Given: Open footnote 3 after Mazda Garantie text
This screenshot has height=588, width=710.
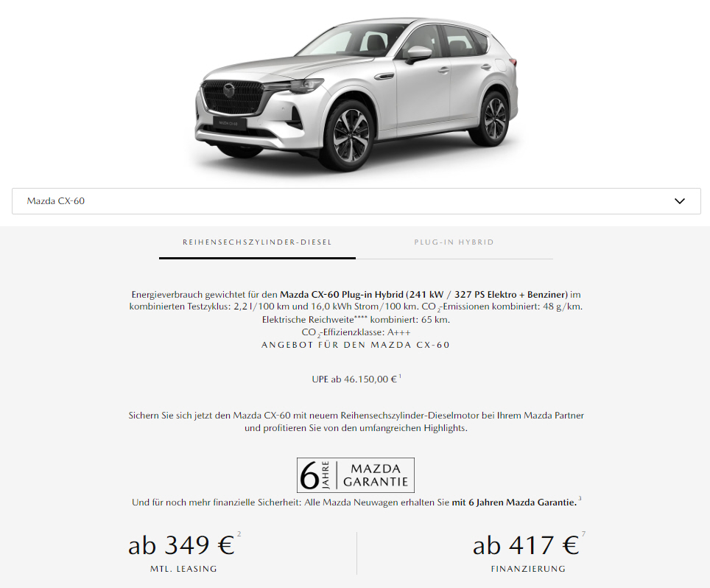Looking at the screenshot, I should 580,499.
